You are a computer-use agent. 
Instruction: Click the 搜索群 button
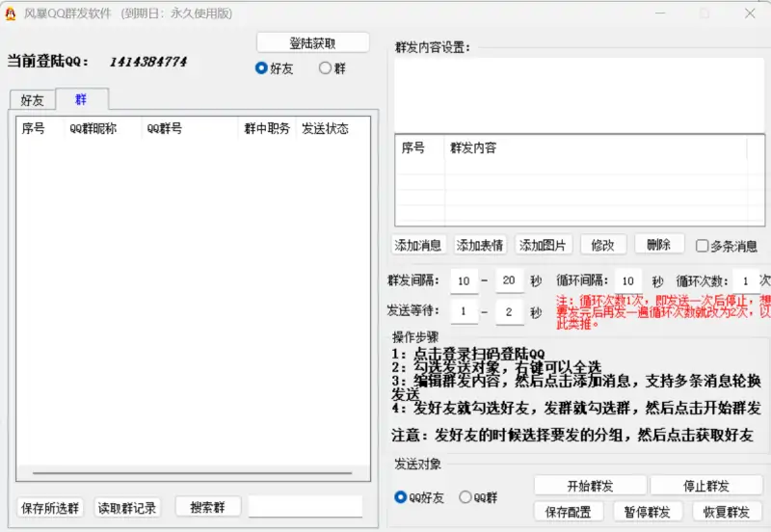(x=207, y=507)
